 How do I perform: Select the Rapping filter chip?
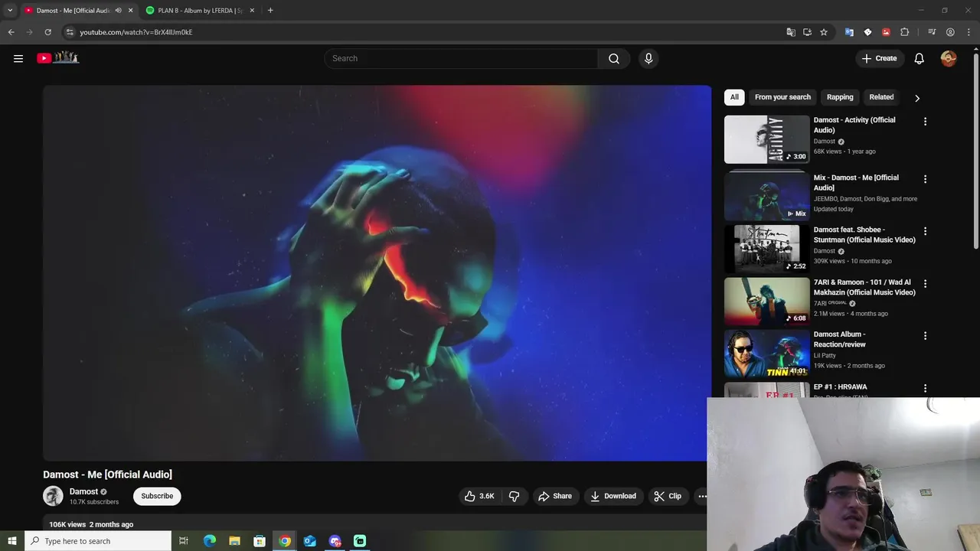[840, 97]
